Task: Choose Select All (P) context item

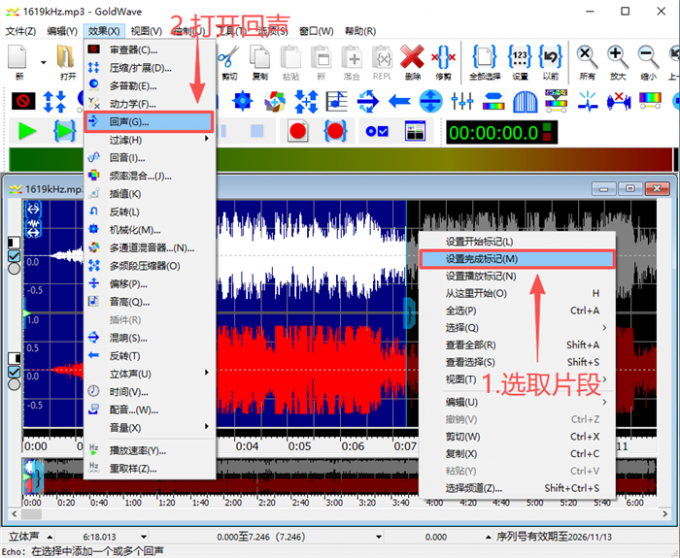Action: tap(517, 310)
